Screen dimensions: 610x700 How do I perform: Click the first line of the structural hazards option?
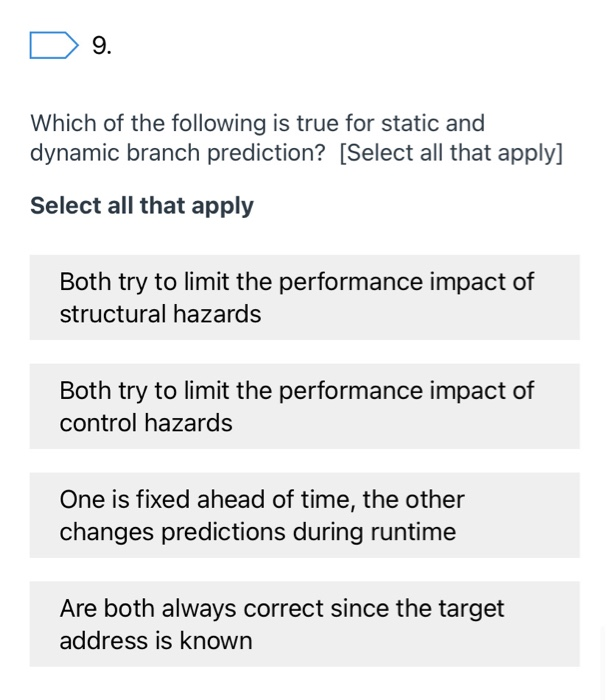296,282
